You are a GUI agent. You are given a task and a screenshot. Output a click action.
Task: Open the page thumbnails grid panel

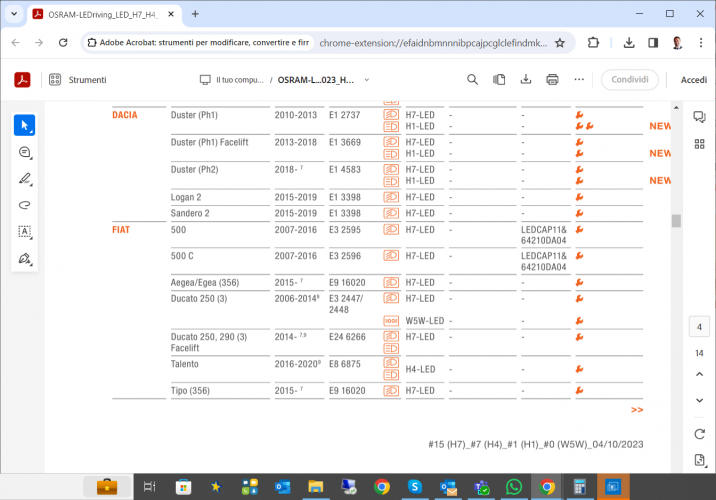click(699, 144)
